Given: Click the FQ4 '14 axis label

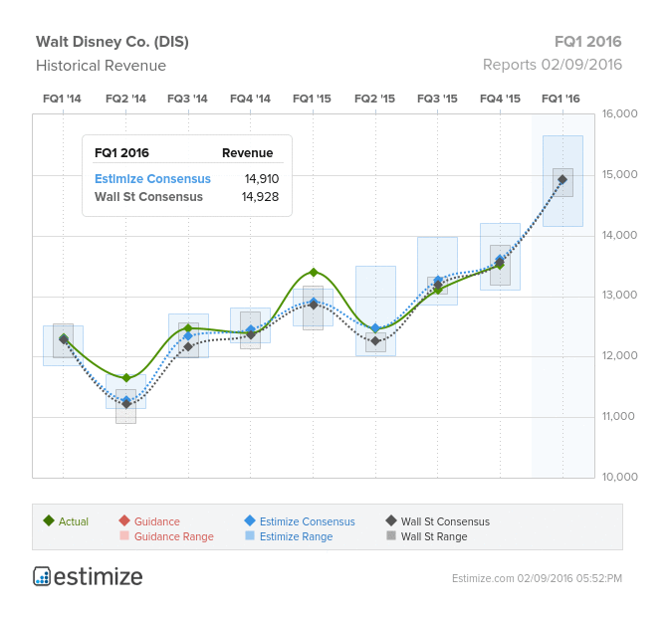Looking at the screenshot, I should (250, 99).
